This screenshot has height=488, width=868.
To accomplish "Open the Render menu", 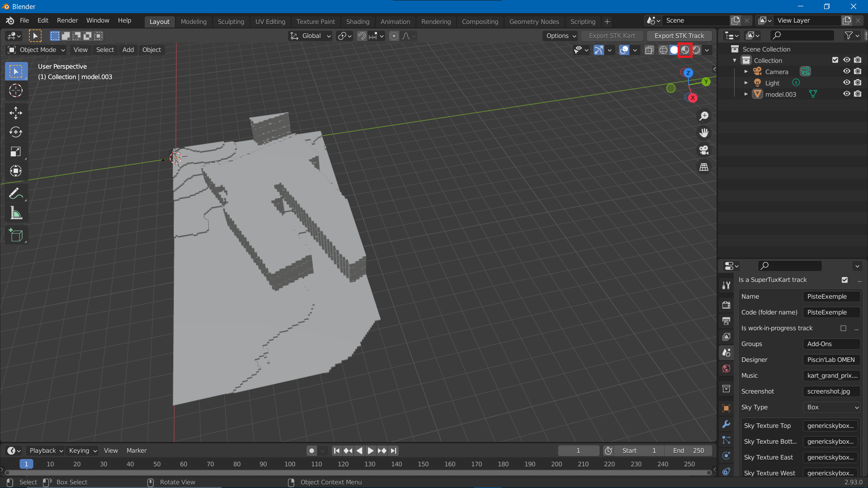I will (x=67, y=20).
